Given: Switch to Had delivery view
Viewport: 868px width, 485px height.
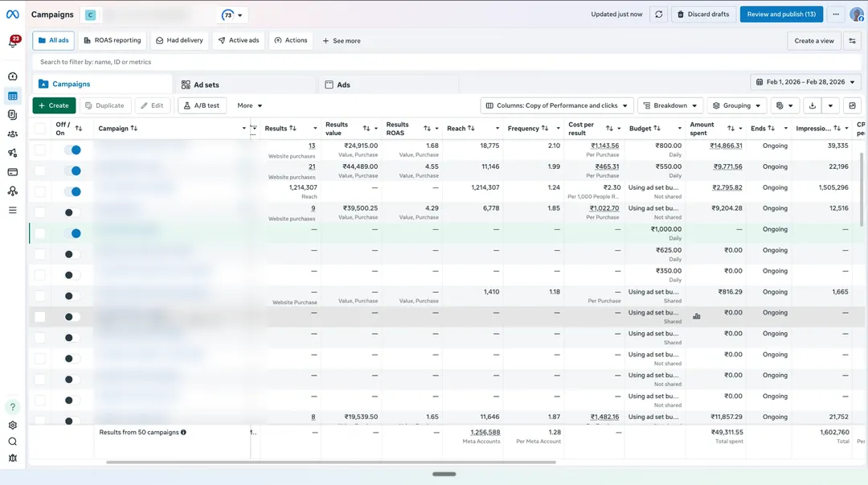Looking at the screenshot, I should [179, 40].
